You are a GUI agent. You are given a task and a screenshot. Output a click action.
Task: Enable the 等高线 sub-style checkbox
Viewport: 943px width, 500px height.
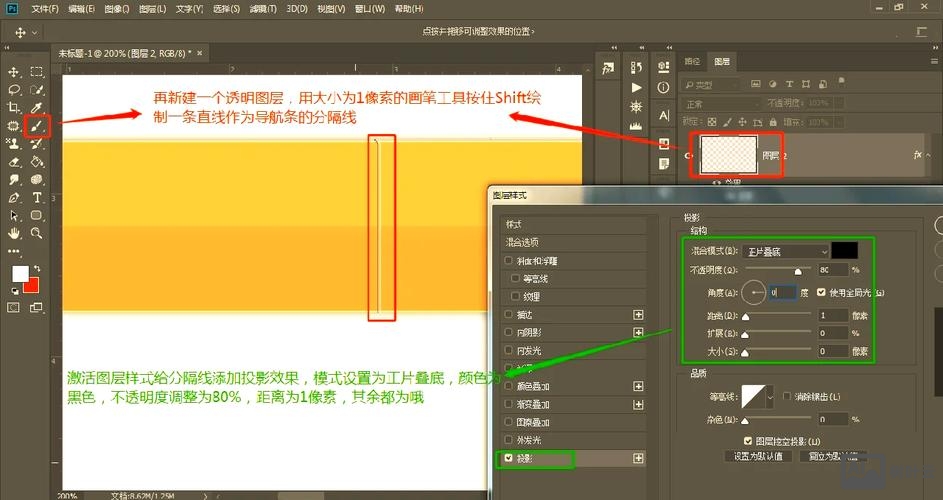point(515,279)
